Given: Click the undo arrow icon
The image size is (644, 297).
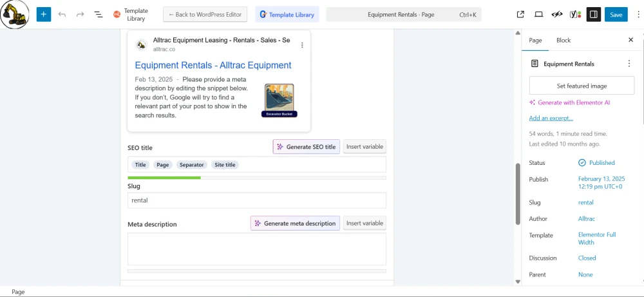Looking at the screenshot, I should [x=62, y=14].
